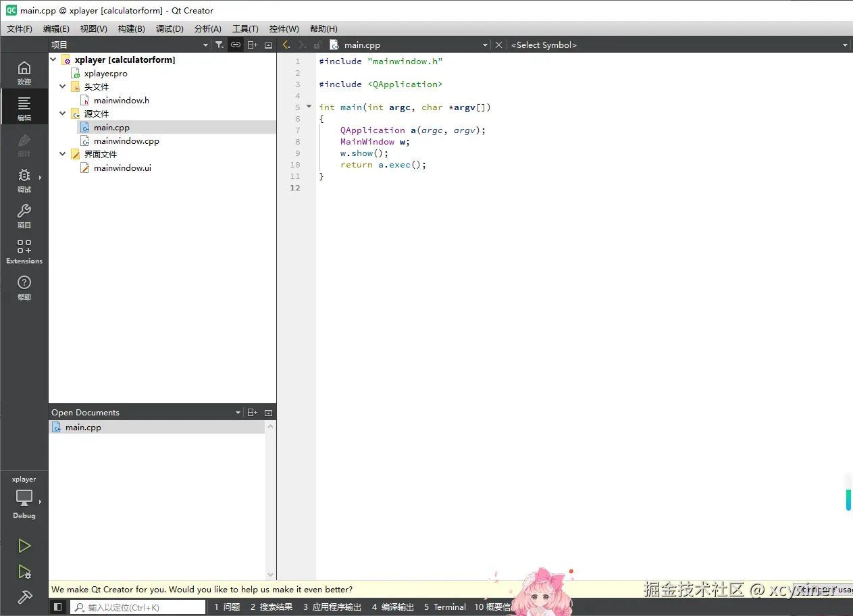
Task: Click the file lock icon in editor toolbar
Action: (x=317, y=45)
